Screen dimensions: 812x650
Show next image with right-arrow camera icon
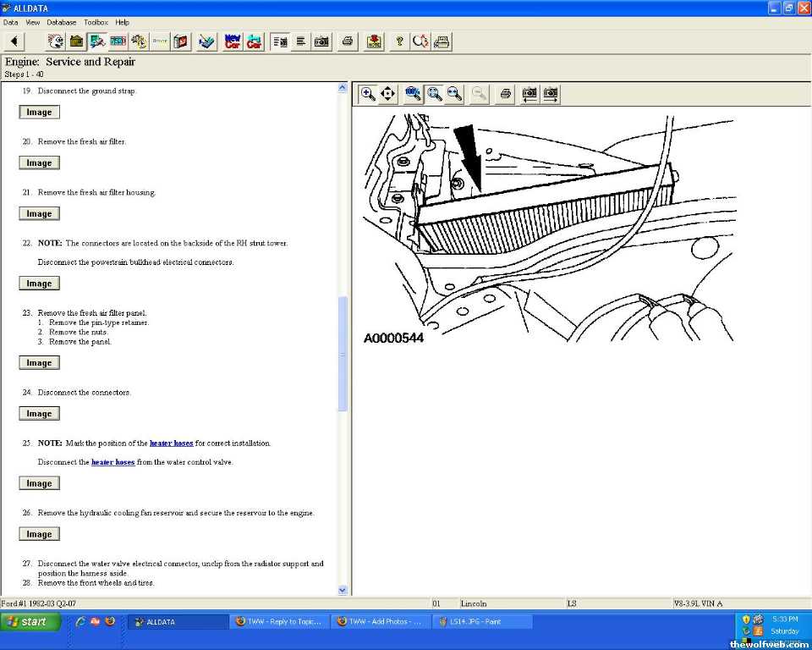[x=551, y=94]
